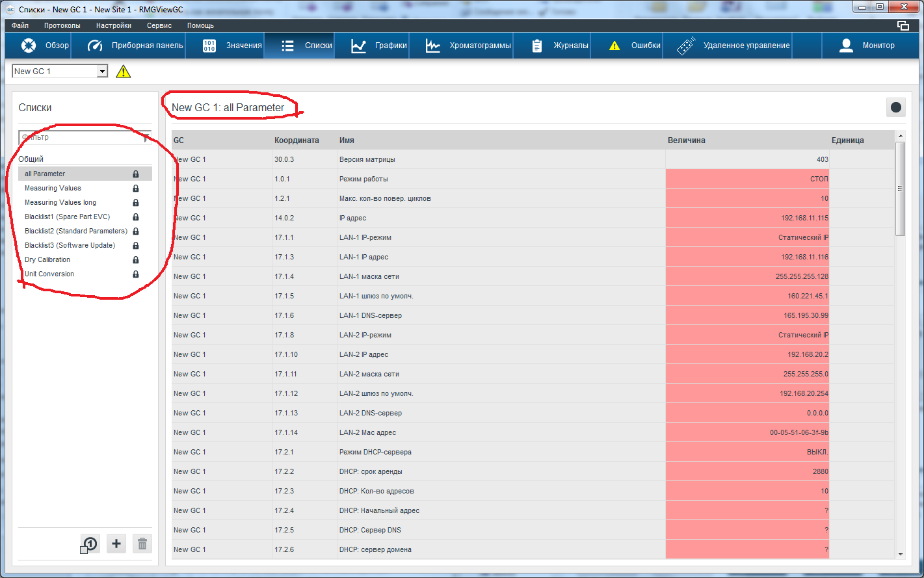Click the restore window icon in menu bar
This screenshot has height=578, width=924.
click(x=903, y=25)
